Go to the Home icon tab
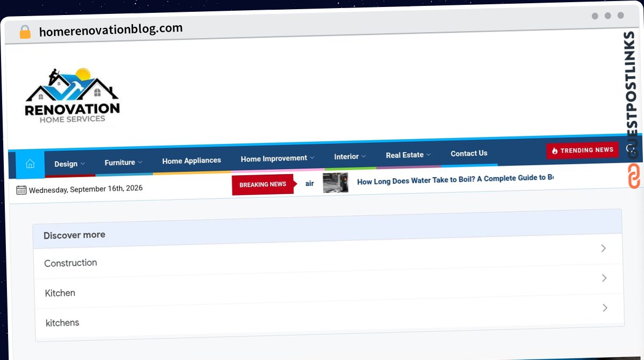 tap(30, 164)
